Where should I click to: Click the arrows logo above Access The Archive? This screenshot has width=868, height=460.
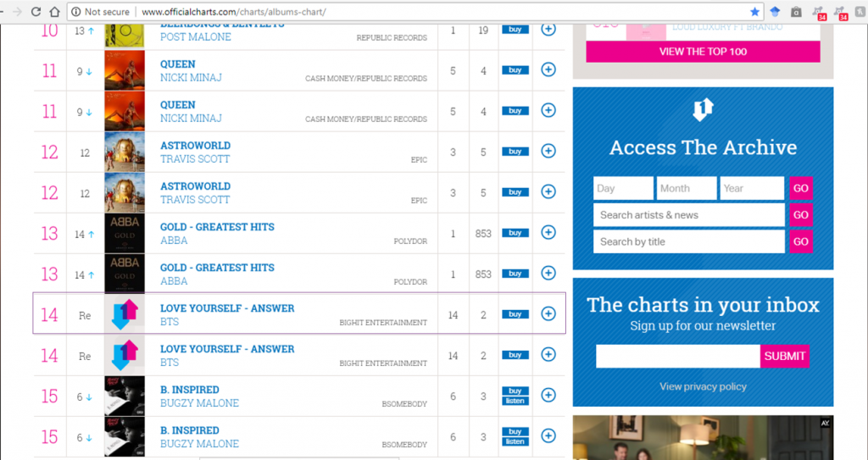click(x=703, y=109)
